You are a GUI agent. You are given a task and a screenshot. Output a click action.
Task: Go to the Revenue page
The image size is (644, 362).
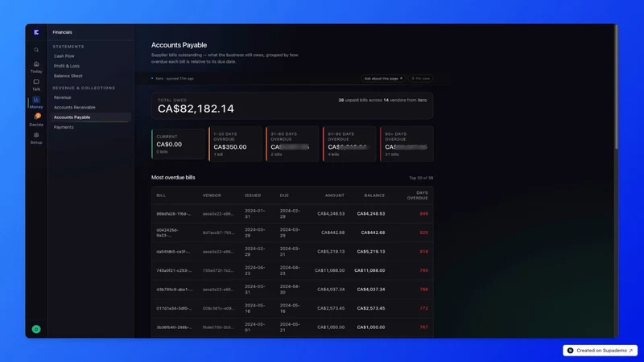pyautogui.click(x=63, y=97)
